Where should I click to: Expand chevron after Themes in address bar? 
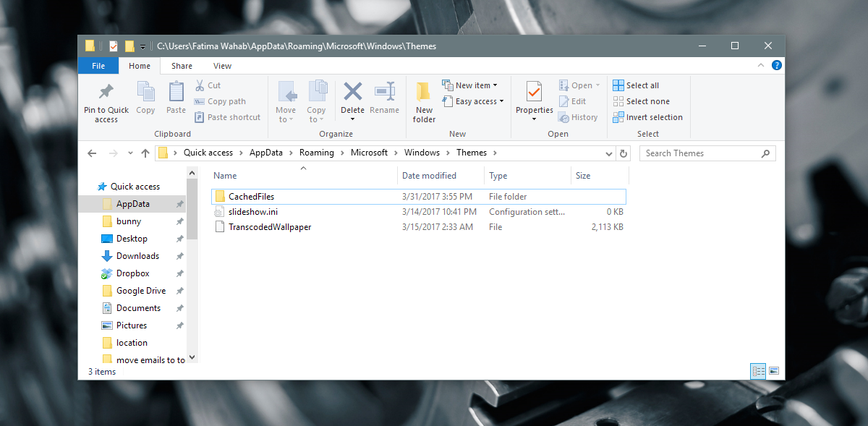494,153
